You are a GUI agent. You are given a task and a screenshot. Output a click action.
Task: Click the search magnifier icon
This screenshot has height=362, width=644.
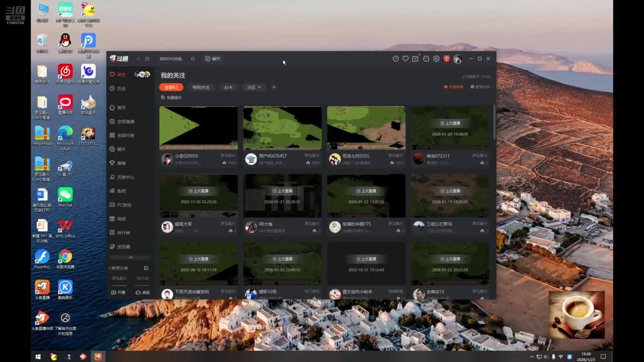point(193,59)
